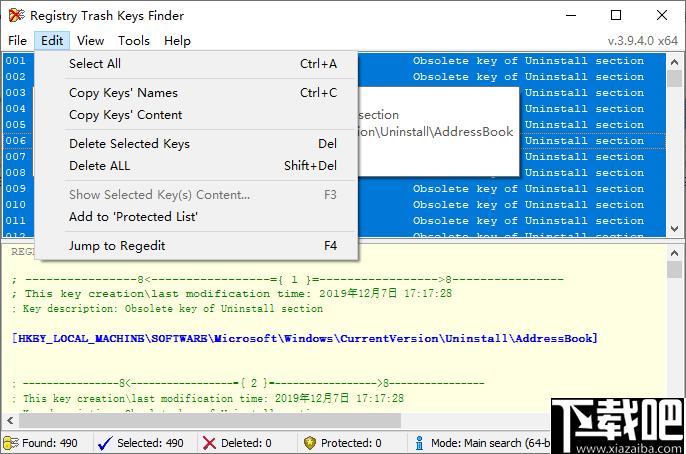The image size is (686, 454).
Task: Select the HKEY_LOCAL_MACHINE AddressBook key path text
Action: point(305,339)
